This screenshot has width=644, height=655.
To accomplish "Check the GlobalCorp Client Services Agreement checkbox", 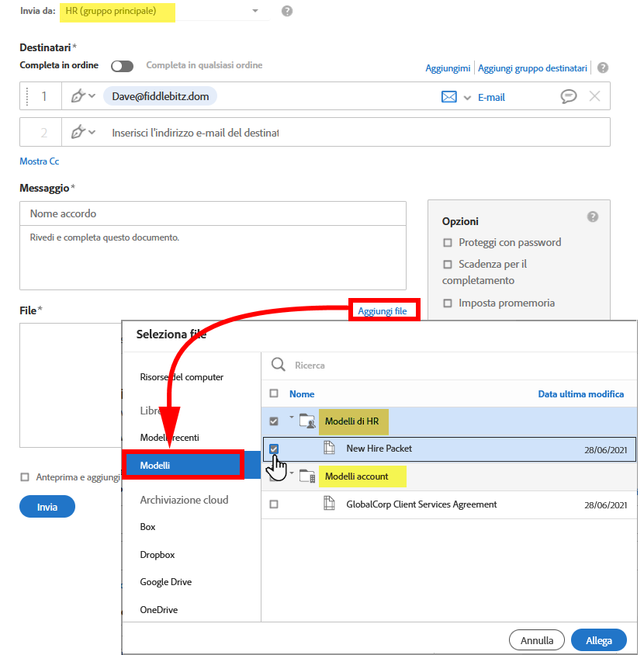I will coord(273,504).
